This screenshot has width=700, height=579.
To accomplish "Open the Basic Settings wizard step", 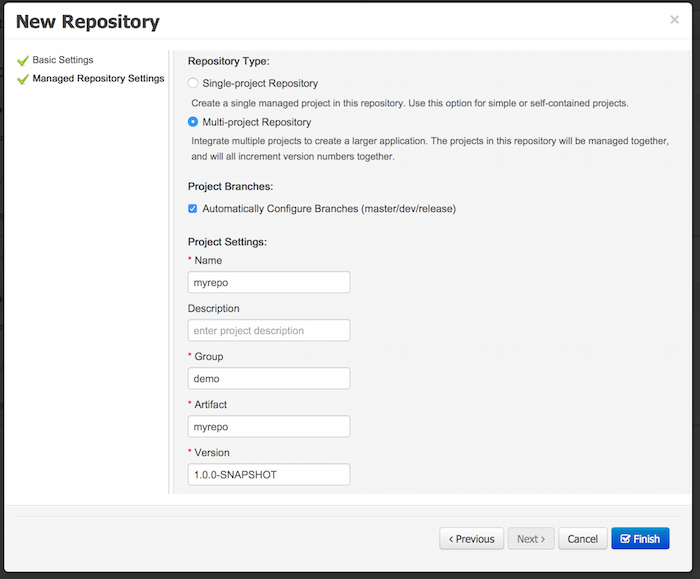I will click(x=62, y=60).
